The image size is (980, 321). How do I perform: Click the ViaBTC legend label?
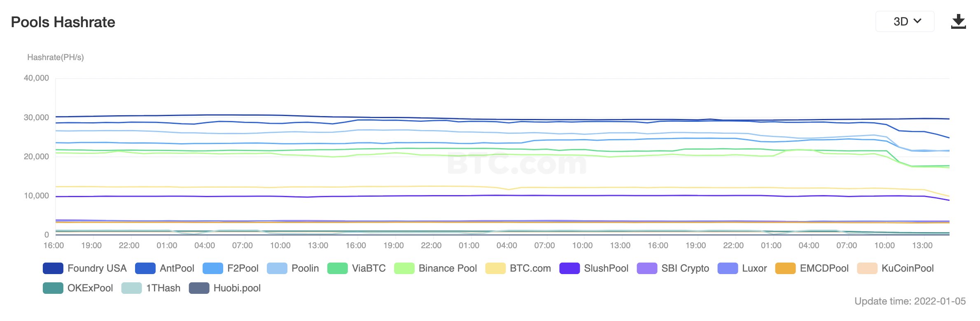click(369, 268)
